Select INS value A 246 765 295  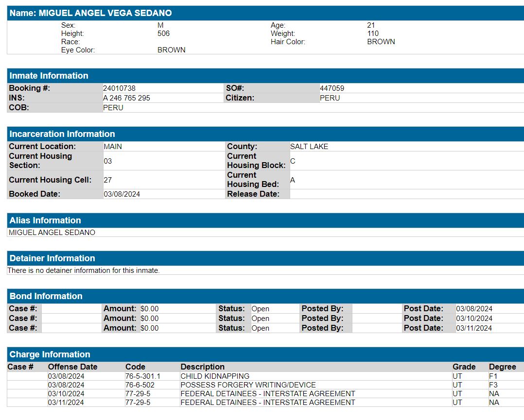[x=127, y=98]
